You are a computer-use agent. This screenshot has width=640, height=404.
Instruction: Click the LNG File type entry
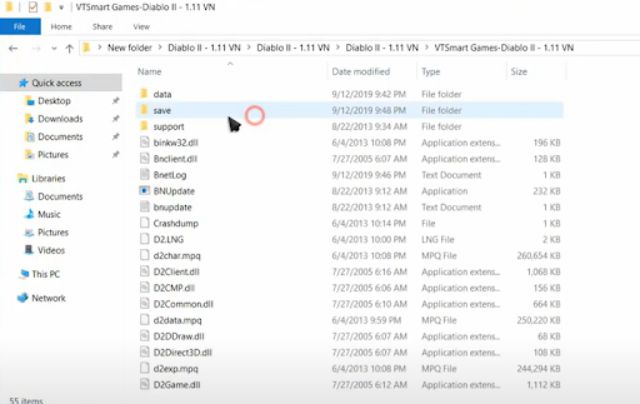click(438, 240)
